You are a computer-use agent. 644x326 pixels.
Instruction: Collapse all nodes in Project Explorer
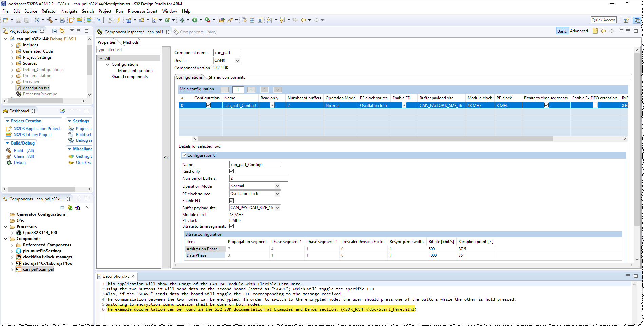tap(54, 31)
